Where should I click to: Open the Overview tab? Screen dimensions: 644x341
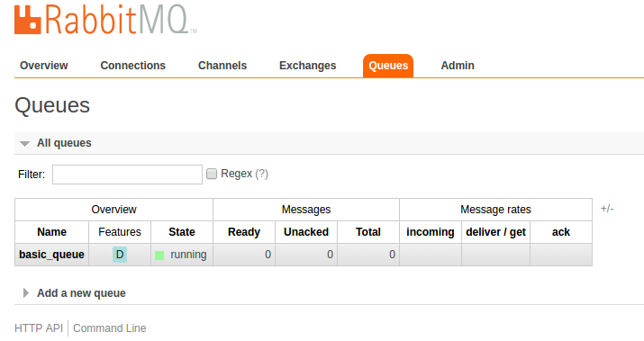tap(44, 66)
